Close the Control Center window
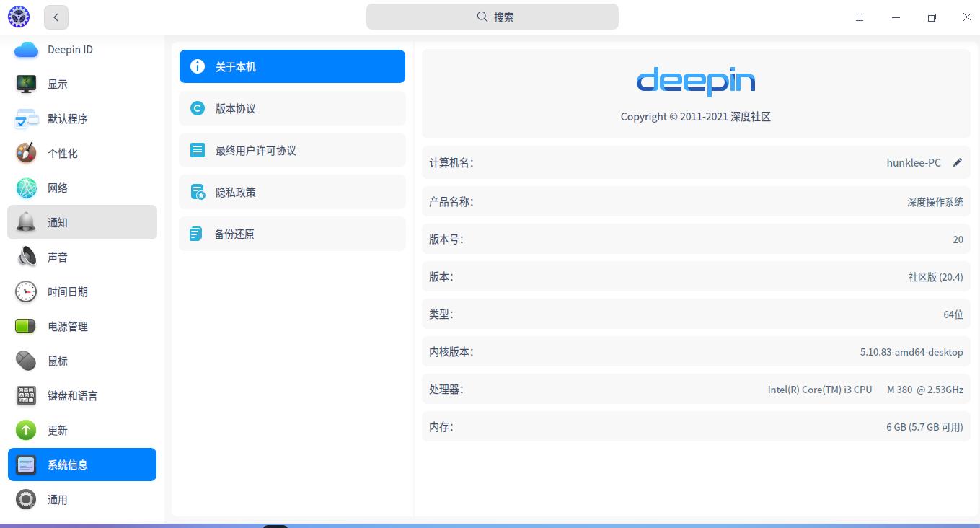This screenshot has width=980, height=528. 967,17
